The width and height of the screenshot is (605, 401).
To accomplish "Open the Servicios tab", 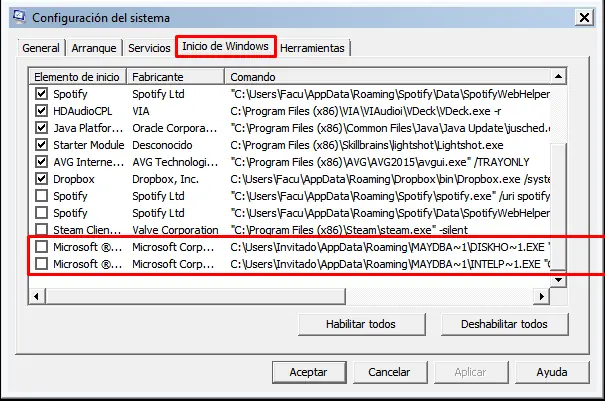I will (x=149, y=48).
